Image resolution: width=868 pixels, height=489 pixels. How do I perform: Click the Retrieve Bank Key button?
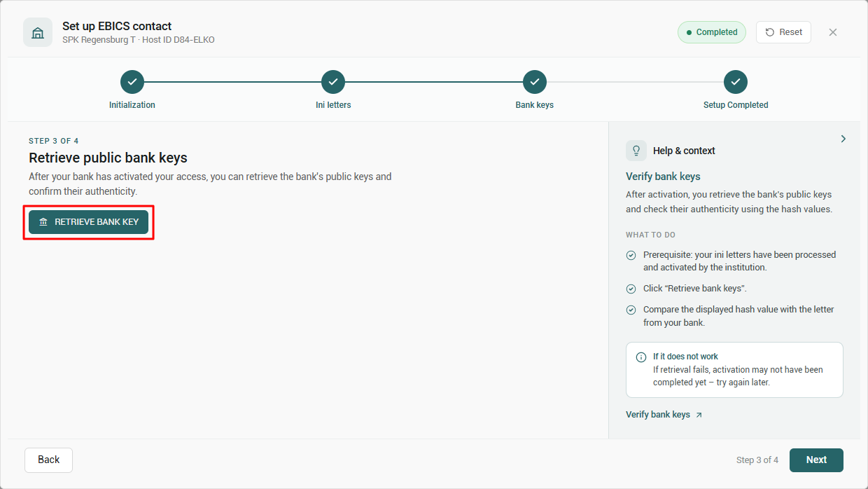(x=89, y=222)
